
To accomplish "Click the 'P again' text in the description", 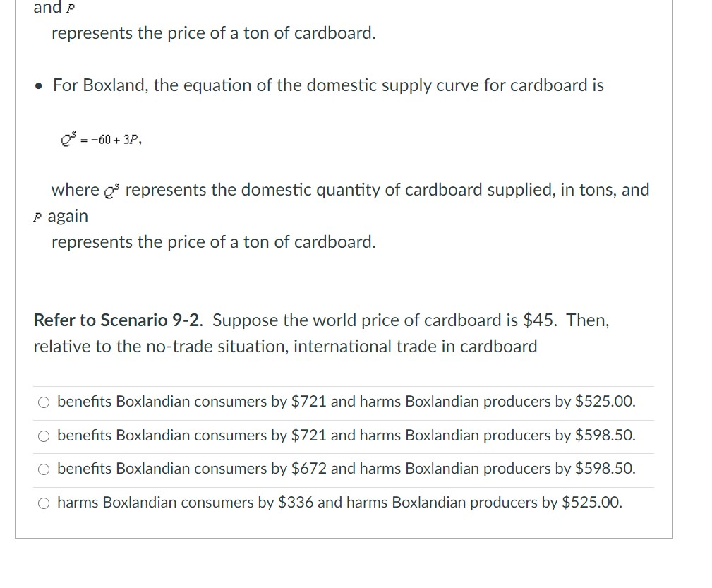I will pyautogui.click(x=61, y=216).
